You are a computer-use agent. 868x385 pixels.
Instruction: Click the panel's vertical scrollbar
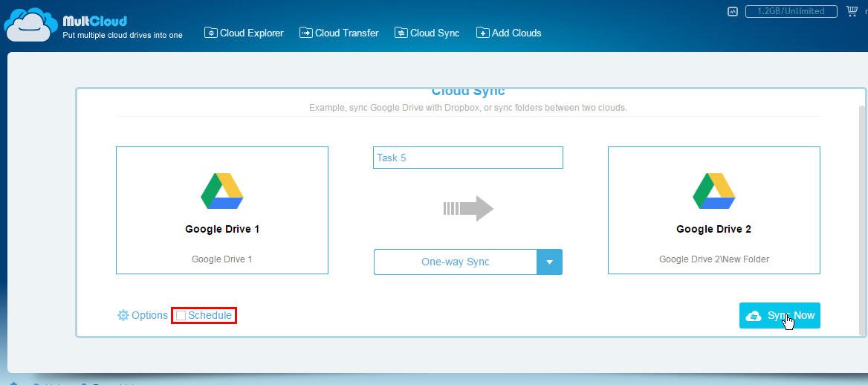861,220
